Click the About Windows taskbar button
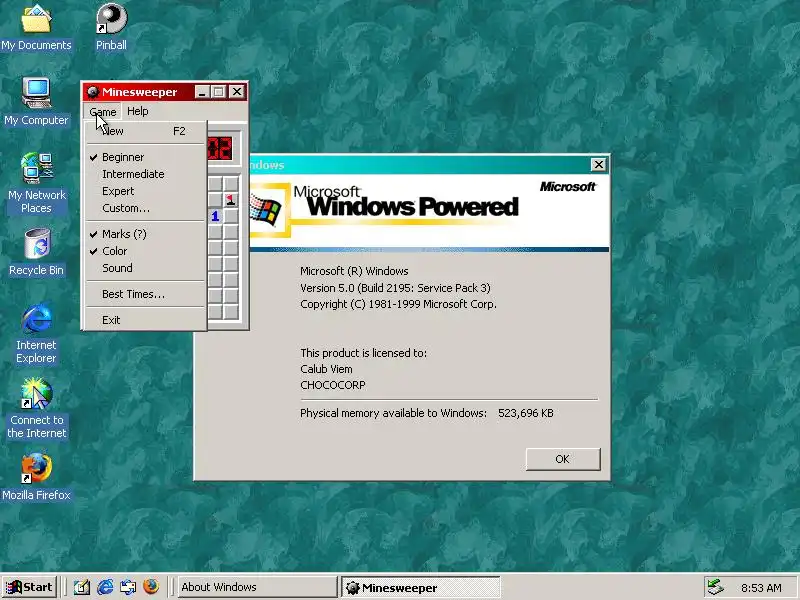The width and height of the screenshot is (800, 600). 256,587
